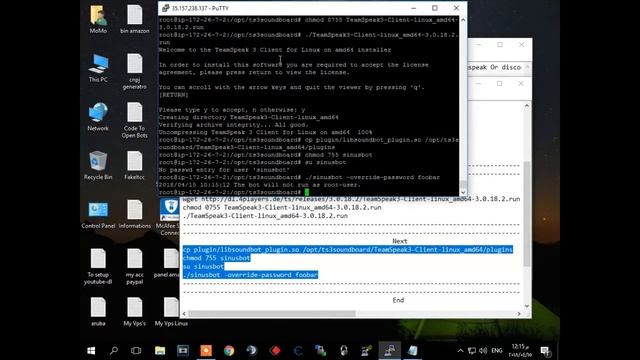Click PuTTY scrollbar up arrow
This screenshot has width=640, height=360.
(463, 20)
